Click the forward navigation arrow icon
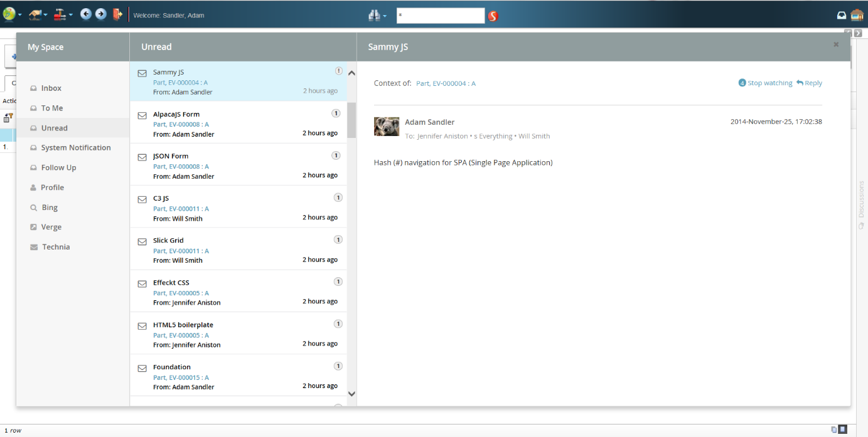The image size is (868, 437). (100, 14)
